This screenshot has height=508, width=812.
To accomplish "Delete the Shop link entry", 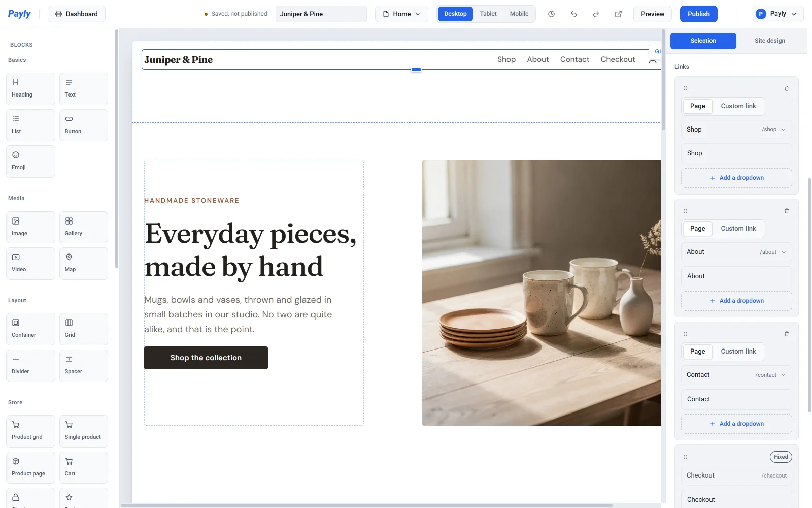I will pyautogui.click(x=787, y=88).
